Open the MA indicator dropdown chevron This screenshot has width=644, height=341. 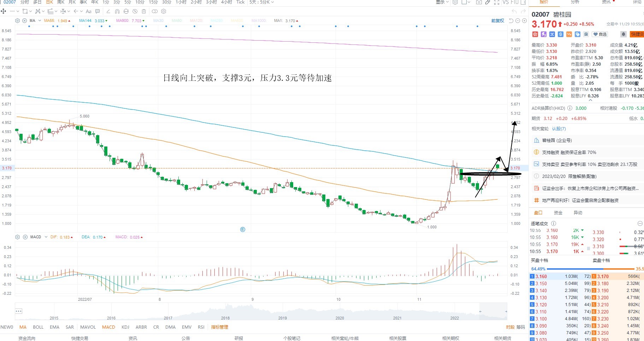(x=40, y=20)
